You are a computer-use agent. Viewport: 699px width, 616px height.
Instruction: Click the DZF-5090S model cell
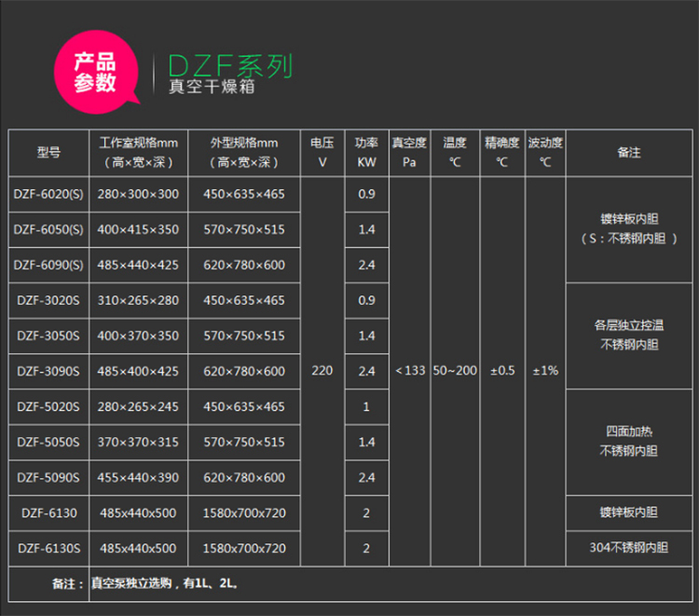(x=48, y=477)
